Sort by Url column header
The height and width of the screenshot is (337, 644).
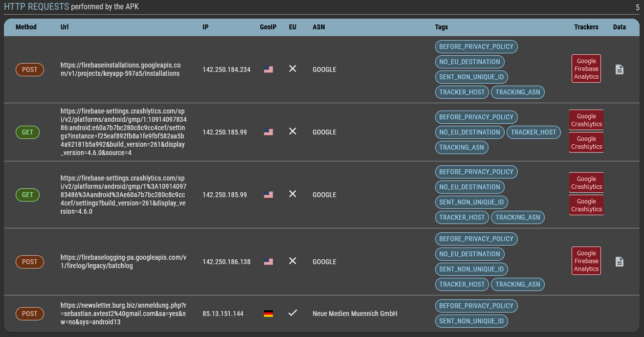[x=65, y=27]
